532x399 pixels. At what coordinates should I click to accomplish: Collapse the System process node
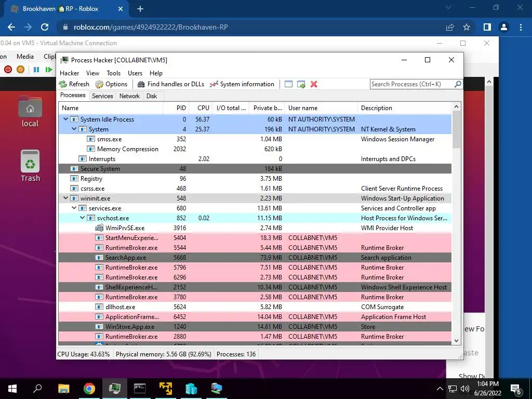(x=74, y=129)
